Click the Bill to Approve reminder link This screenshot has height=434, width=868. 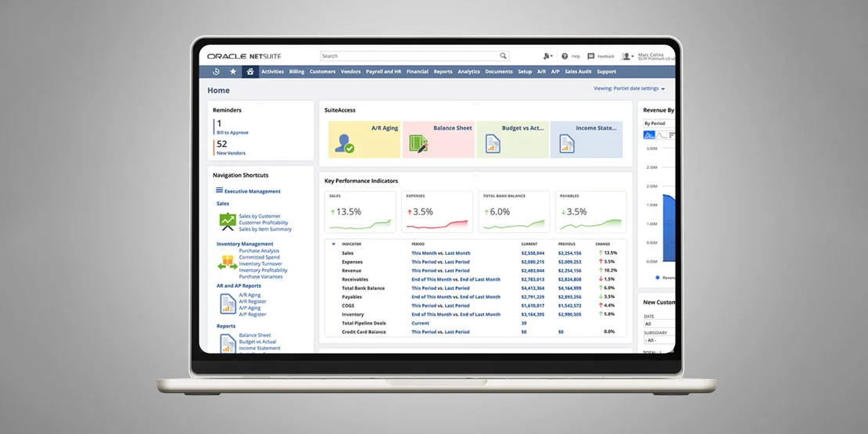(232, 133)
